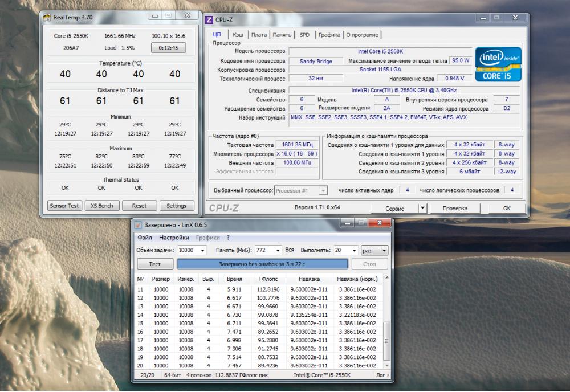Click result row 16 with 89.2652 GFlops

[258, 332]
